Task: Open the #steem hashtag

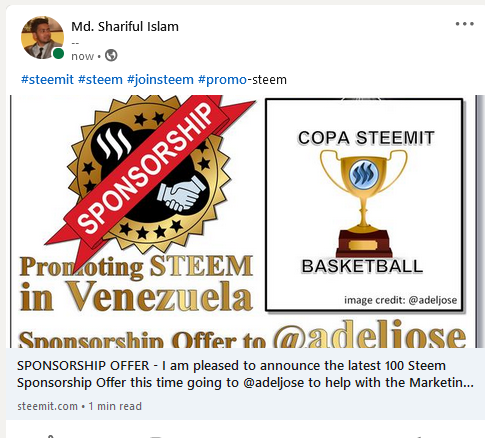Action: pyautogui.click(x=100, y=80)
